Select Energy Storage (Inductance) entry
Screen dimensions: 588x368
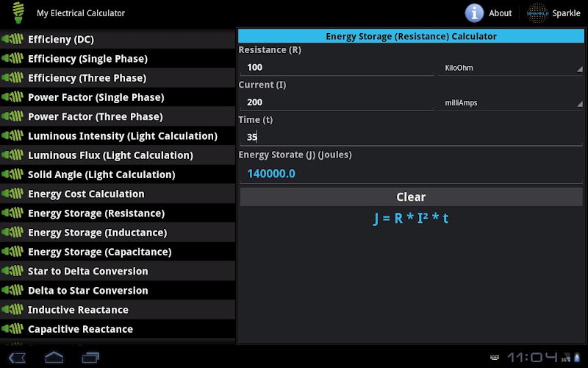[x=118, y=233]
